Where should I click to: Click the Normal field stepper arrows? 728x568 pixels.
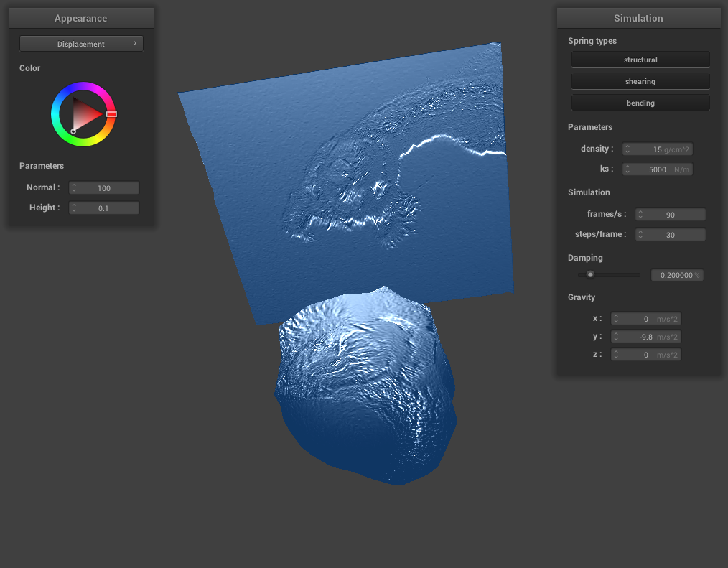tap(74, 188)
